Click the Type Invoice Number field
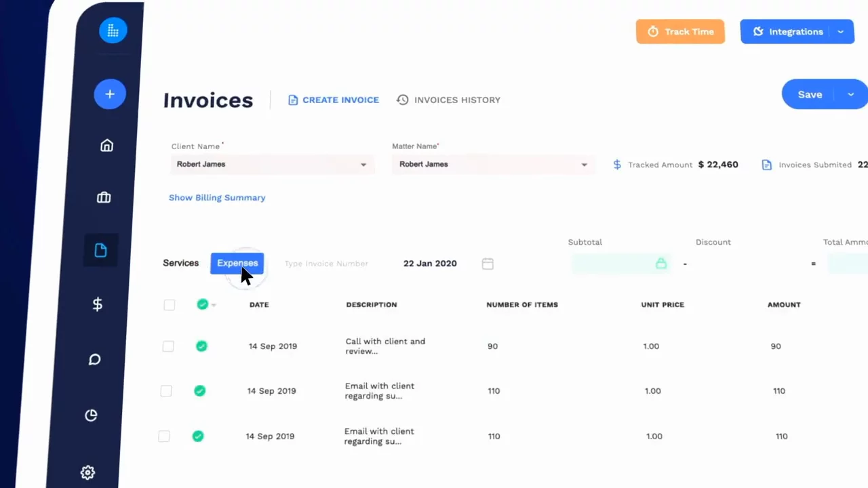Screen dimensions: 868x488 (326, 264)
